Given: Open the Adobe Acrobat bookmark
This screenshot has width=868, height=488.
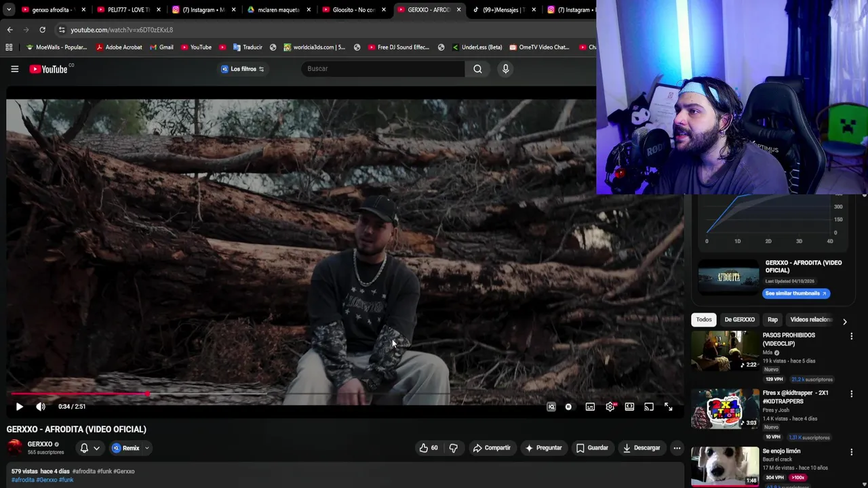Looking at the screenshot, I should click(x=119, y=47).
